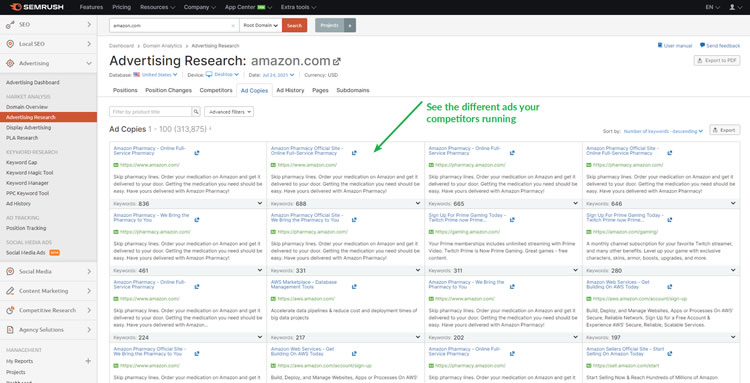Open external link for Amazon Sellers Official Site ad
Viewport: 750px width, 383px height.
tap(669, 354)
